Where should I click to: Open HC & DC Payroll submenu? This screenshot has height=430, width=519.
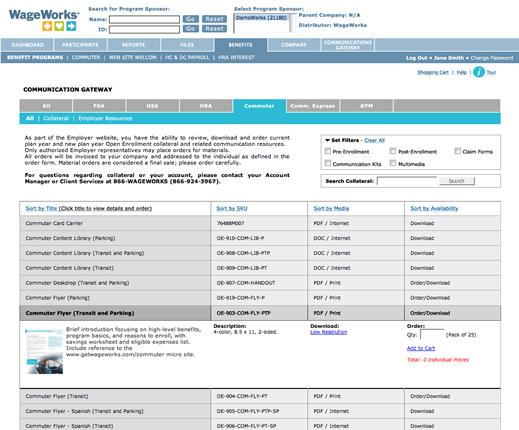(187, 57)
